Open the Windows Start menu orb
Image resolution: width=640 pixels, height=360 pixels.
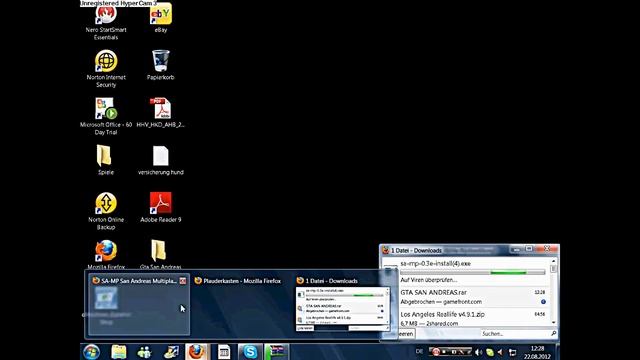(x=91, y=352)
